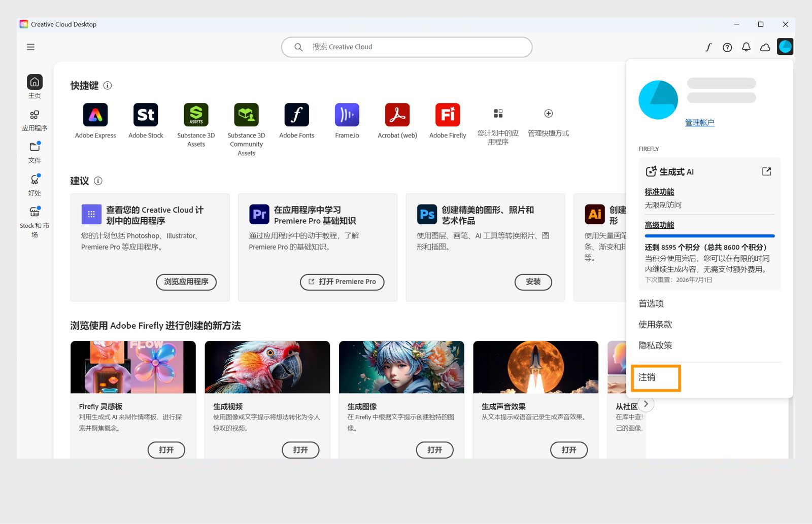This screenshot has width=812, height=524.
Task: Click the blue credits progress bar
Action: pos(709,236)
